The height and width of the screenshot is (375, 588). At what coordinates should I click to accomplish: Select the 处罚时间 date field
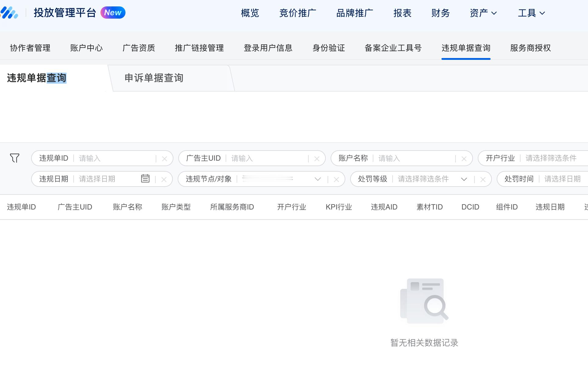pos(562,179)
